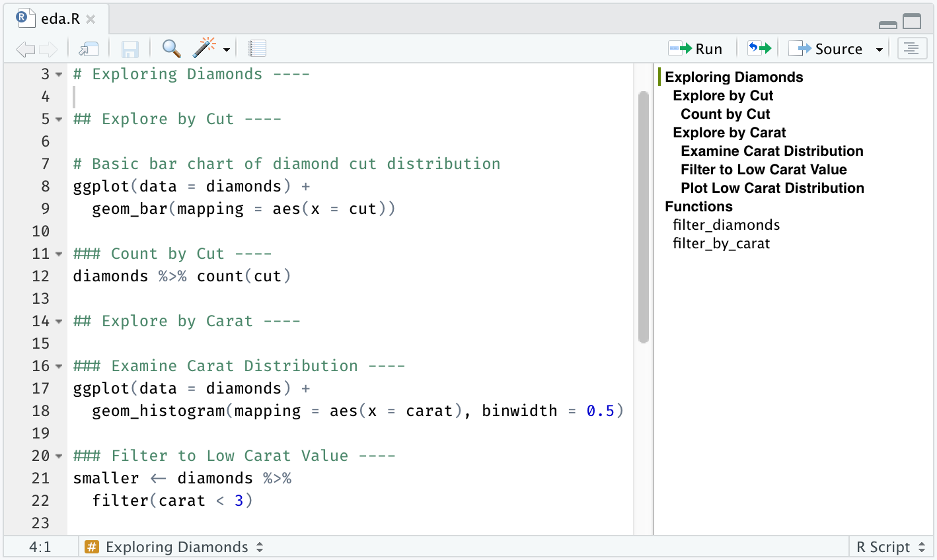The width and height of the screenshot is (937, 560).
Task: Click the compile report icon
Action: tap(257, 48)
